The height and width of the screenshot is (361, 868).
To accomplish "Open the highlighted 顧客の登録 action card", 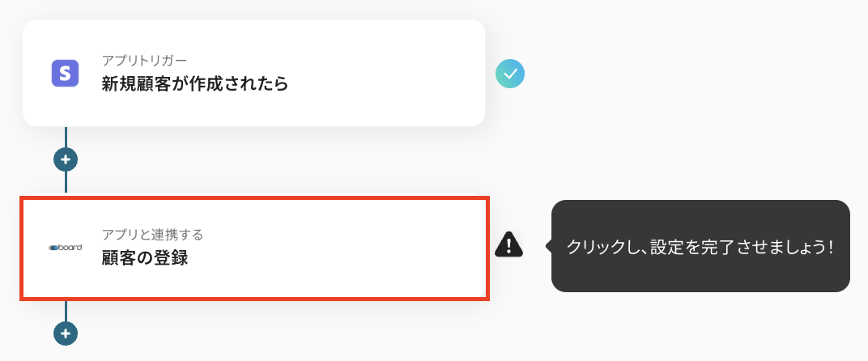I will click(x=254, y=248).
